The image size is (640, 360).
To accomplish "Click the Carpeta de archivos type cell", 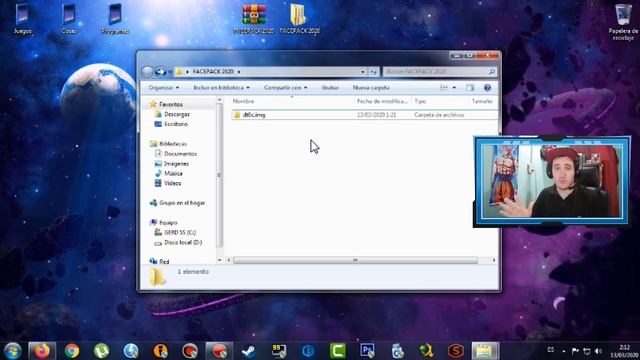I will coord(439,115).
